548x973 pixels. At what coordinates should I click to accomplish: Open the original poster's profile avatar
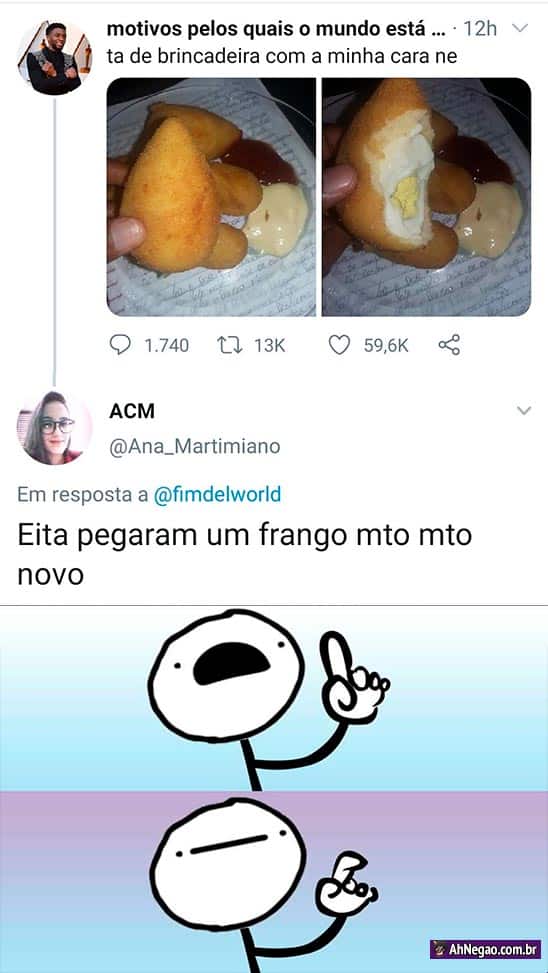[x=54, y=57]
